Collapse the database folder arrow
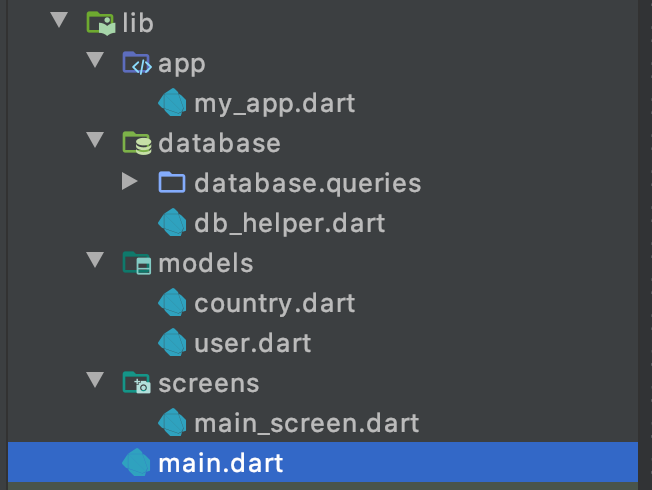 [x=95, y=142]
